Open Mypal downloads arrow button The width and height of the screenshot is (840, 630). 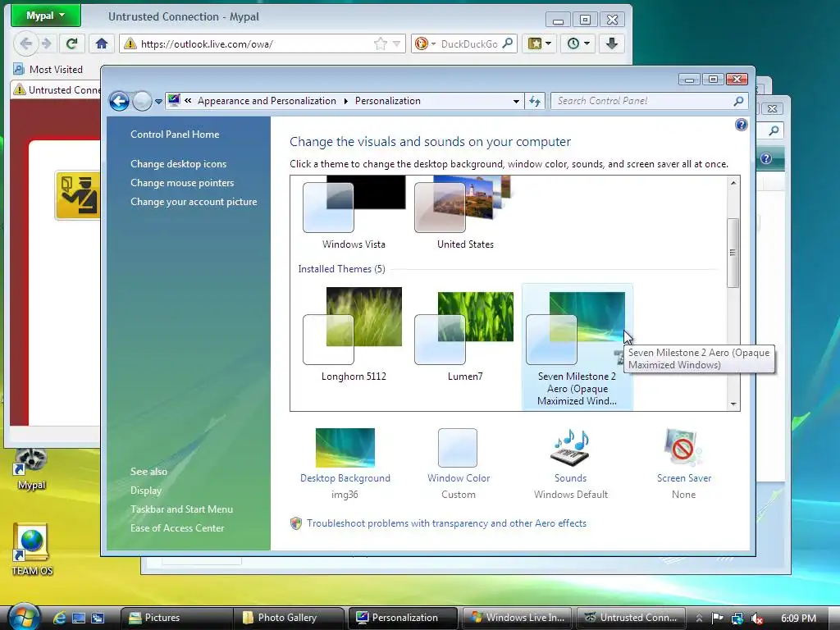point(612,44)
